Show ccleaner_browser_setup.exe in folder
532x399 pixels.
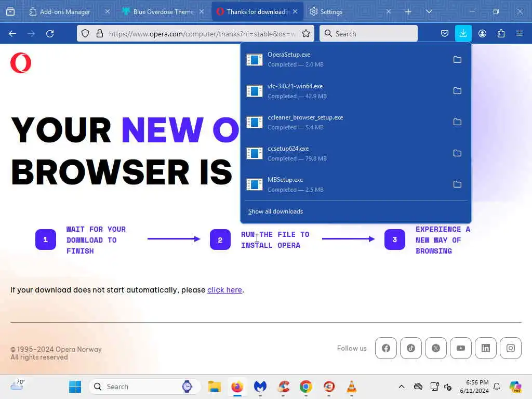coord(457,122)
